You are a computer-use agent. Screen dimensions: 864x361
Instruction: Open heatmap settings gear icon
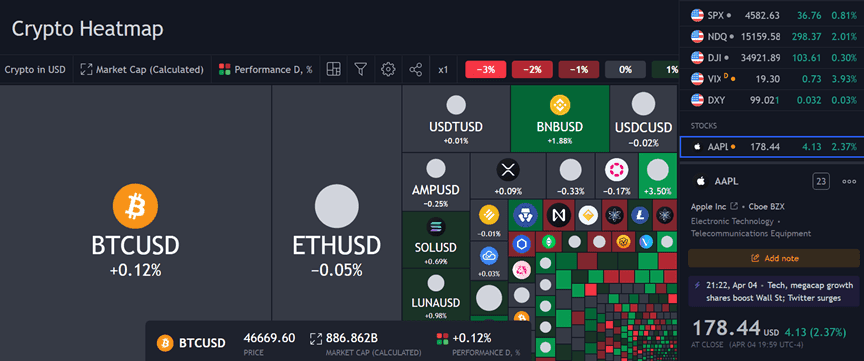click(x=388, y=69)
